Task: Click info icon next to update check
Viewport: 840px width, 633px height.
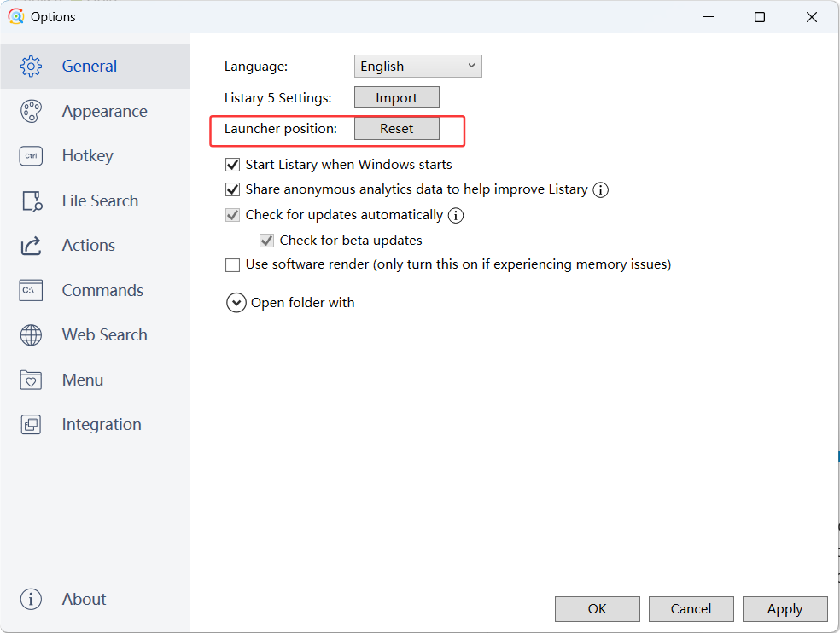Action: click(x=456, y=215)
